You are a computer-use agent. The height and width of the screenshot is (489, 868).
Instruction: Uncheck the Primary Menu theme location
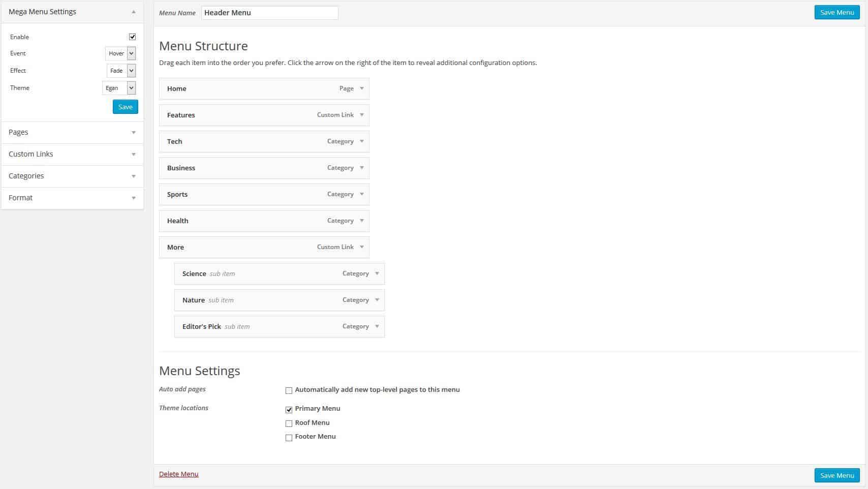pyautogui.click(x=289, y=409)
